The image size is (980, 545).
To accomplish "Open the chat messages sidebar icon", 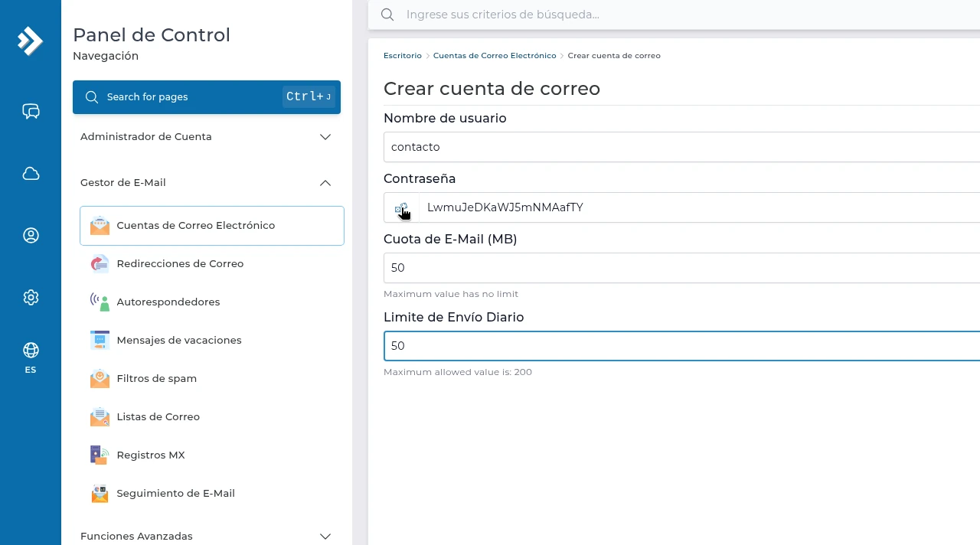I will 31,112.
